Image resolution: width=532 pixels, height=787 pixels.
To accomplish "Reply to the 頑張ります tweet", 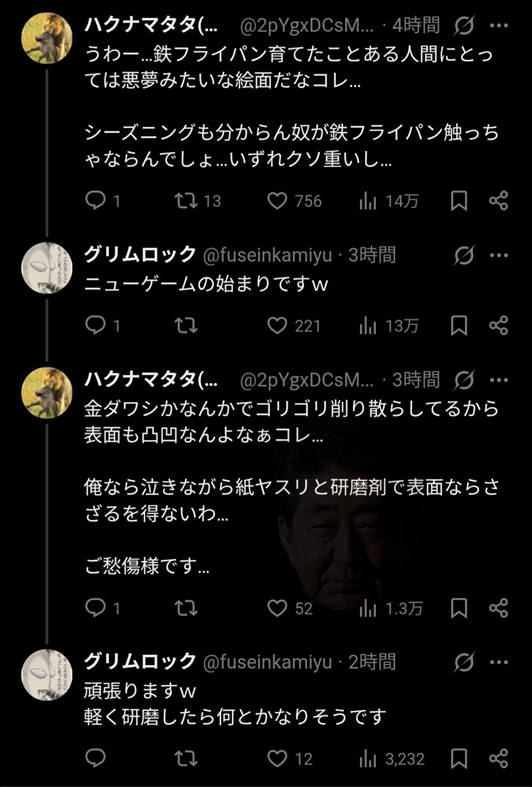I will click(96, 758).
